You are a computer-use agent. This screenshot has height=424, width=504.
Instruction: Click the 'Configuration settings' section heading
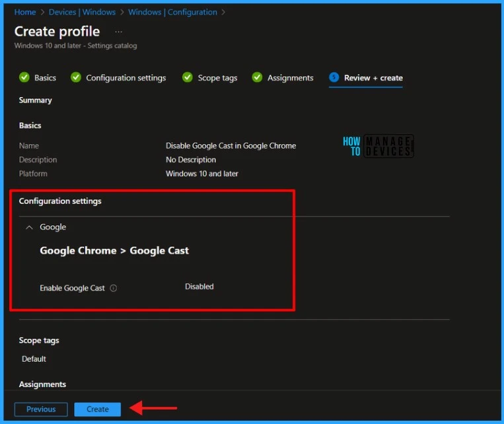60,201
